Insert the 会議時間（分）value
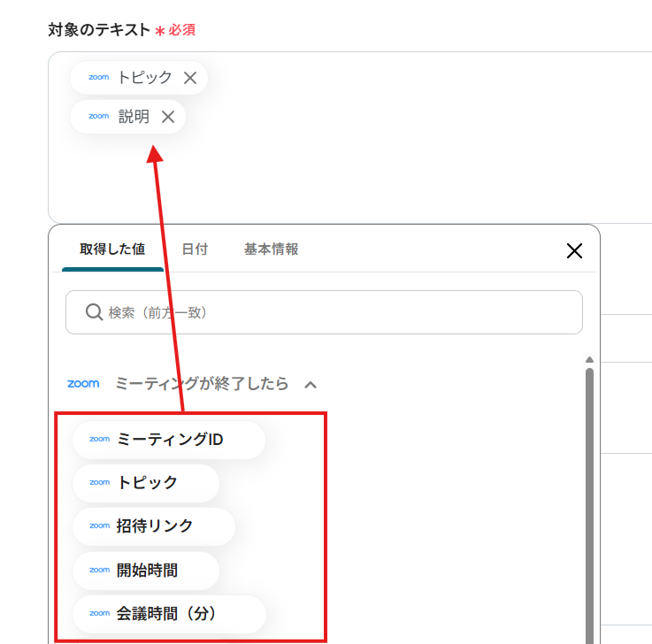Screen dimensions: 652x644 (x=169, y=614)
